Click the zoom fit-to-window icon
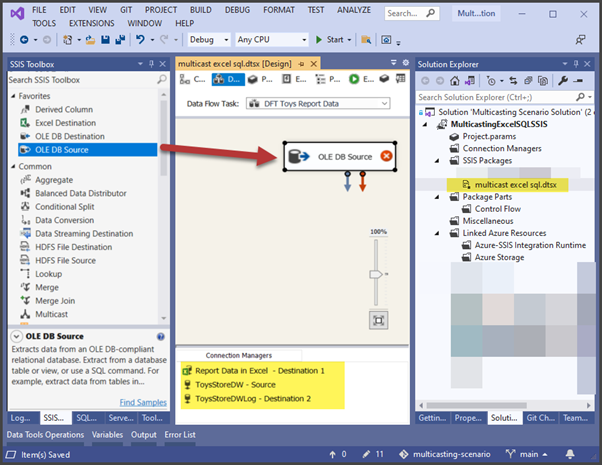 (379, 320)
